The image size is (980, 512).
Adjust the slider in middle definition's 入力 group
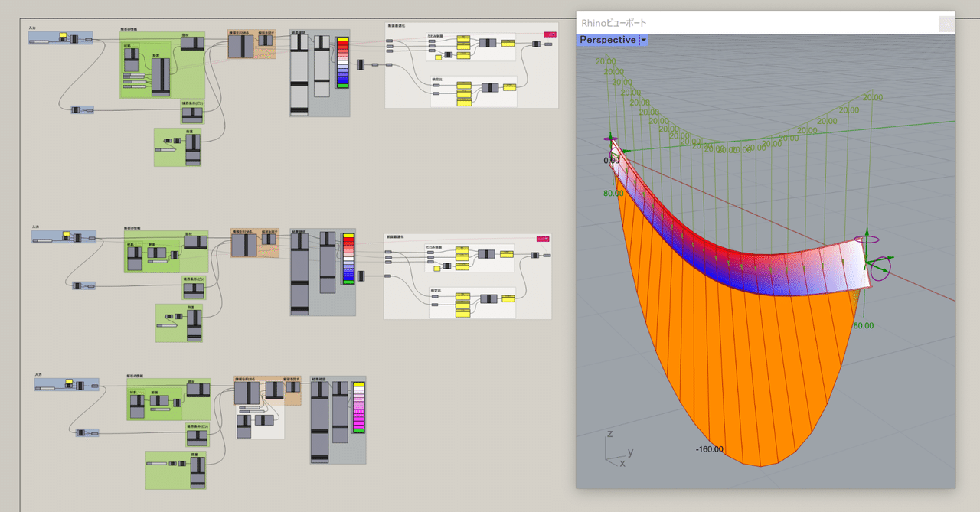[x=42, y=240]
